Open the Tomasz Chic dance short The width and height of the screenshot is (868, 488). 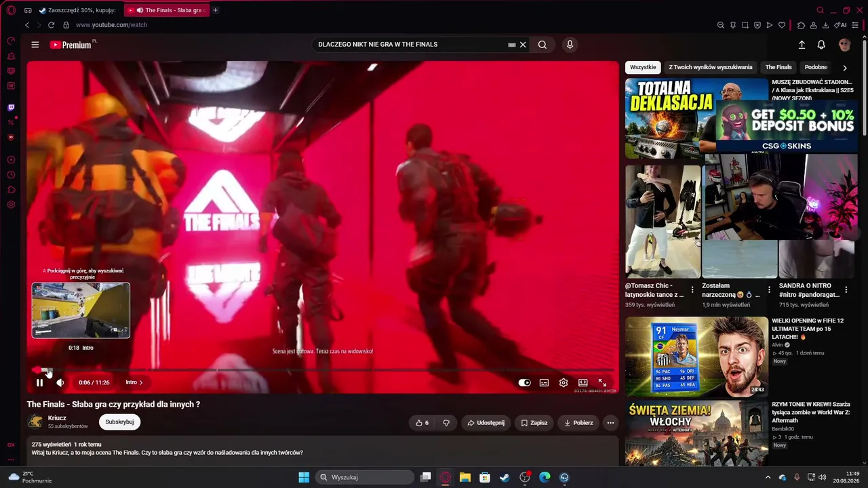click(x=663, y=222)
